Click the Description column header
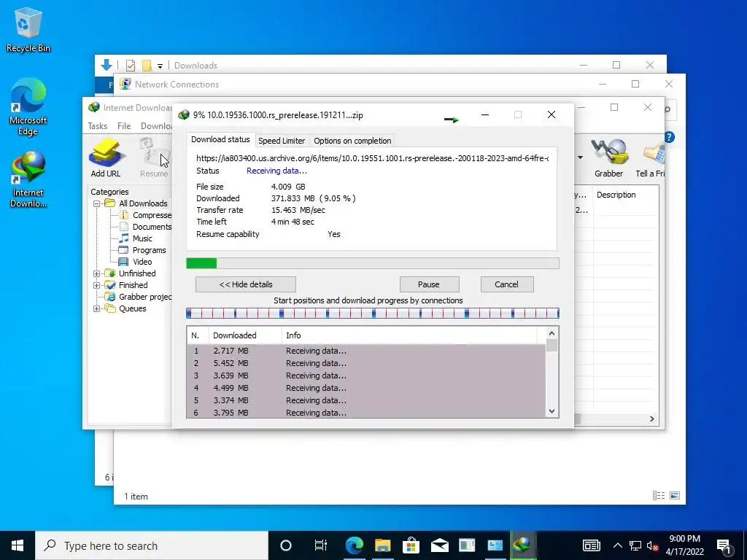The image size is (747, 560). 625,195
